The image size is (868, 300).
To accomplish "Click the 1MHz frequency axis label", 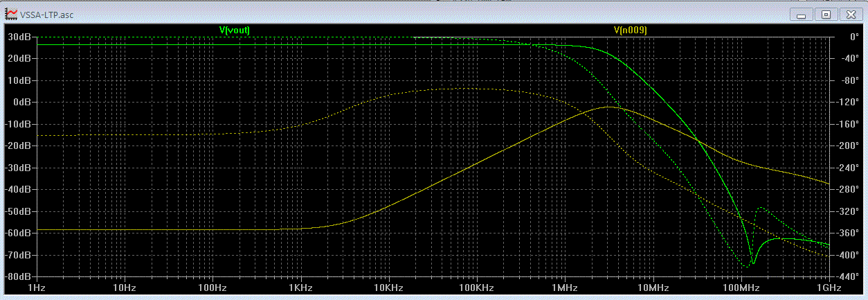I will pos(564,287).
